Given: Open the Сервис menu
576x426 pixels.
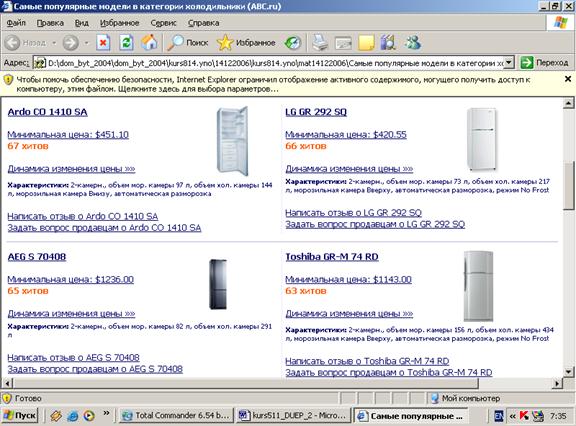Looking at the screenshot, I should 163,23.
